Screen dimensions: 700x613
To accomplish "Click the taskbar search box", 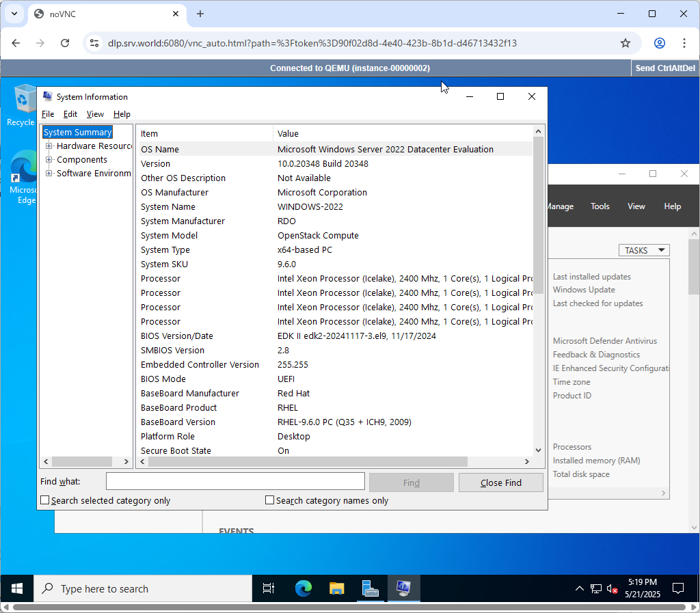I will pos(143,589).
